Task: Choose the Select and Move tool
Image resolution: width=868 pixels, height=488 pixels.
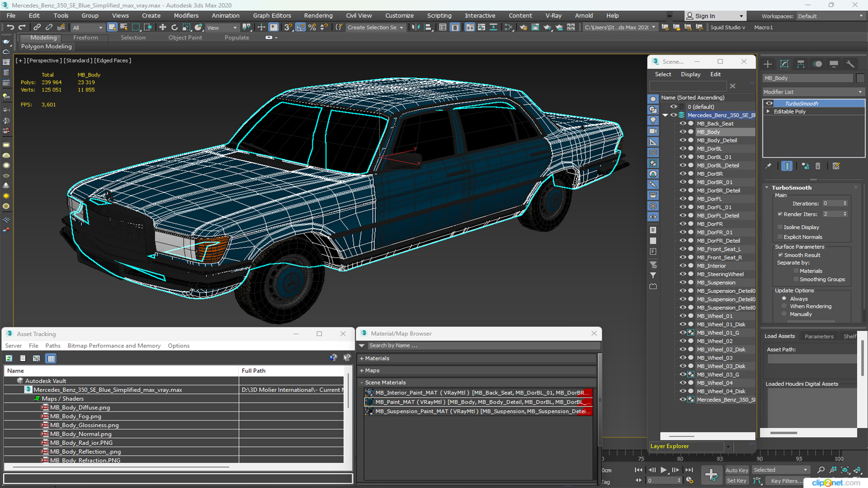Action: [x=163, y=28]
